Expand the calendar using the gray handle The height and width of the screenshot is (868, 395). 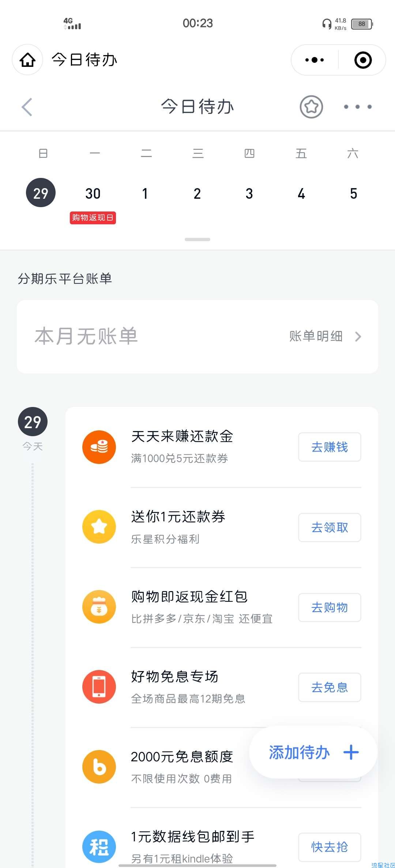197,240
